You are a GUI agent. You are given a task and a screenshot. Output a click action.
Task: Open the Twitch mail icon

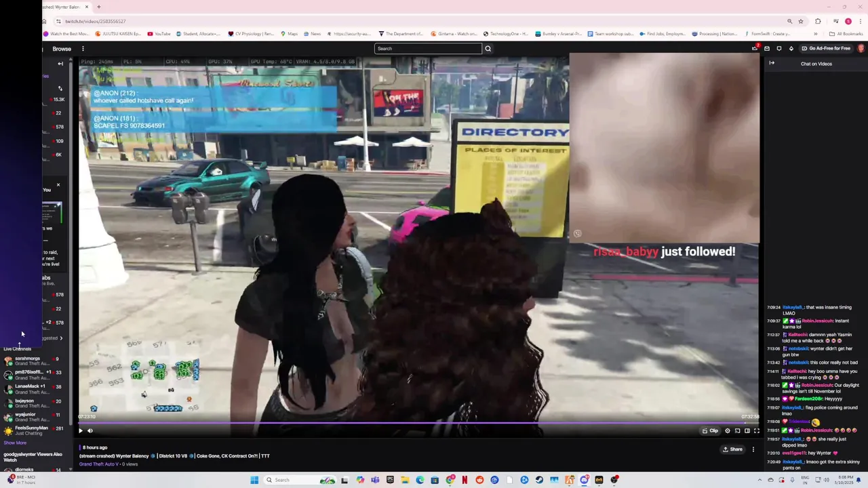(x=767, y=48)
